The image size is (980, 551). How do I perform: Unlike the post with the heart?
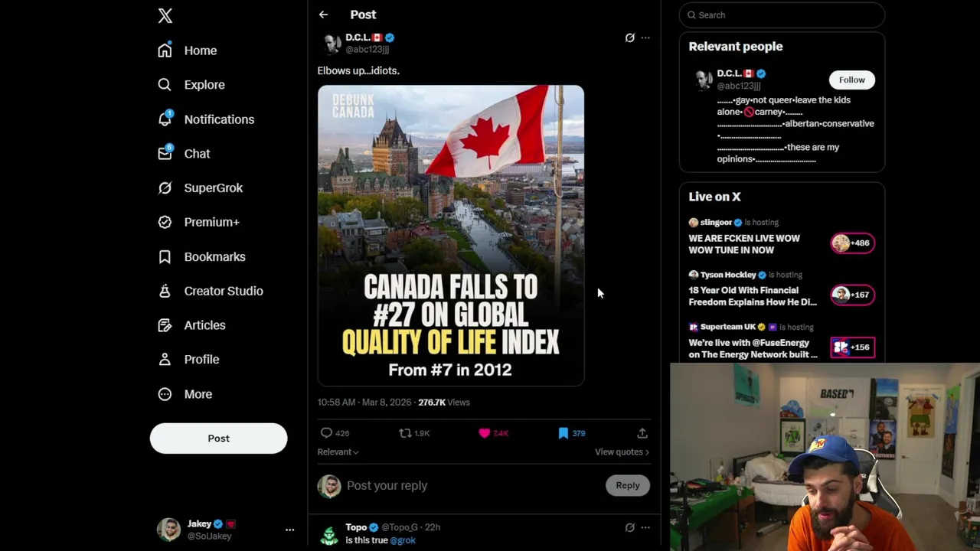(484, 433)
